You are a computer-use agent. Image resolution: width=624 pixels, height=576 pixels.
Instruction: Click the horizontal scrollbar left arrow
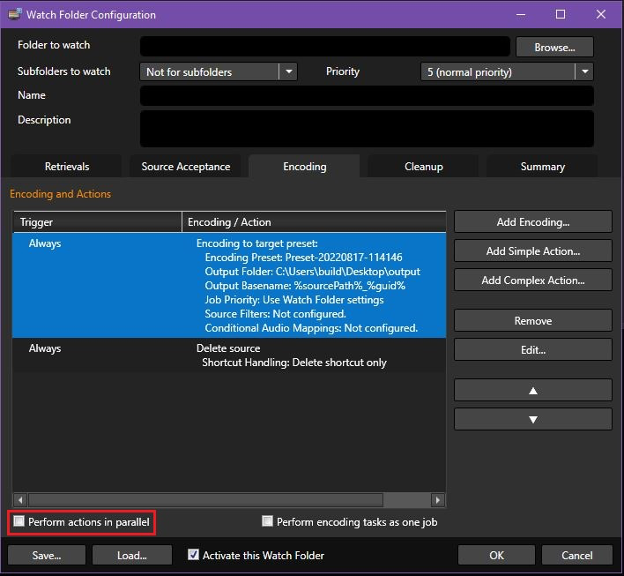[20, 500]
